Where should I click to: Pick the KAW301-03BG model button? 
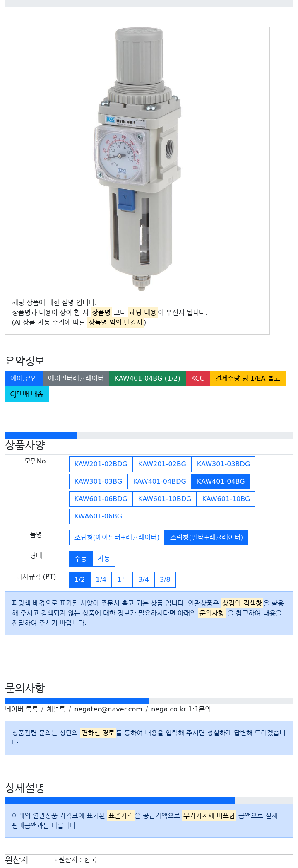tap(99, 482)
